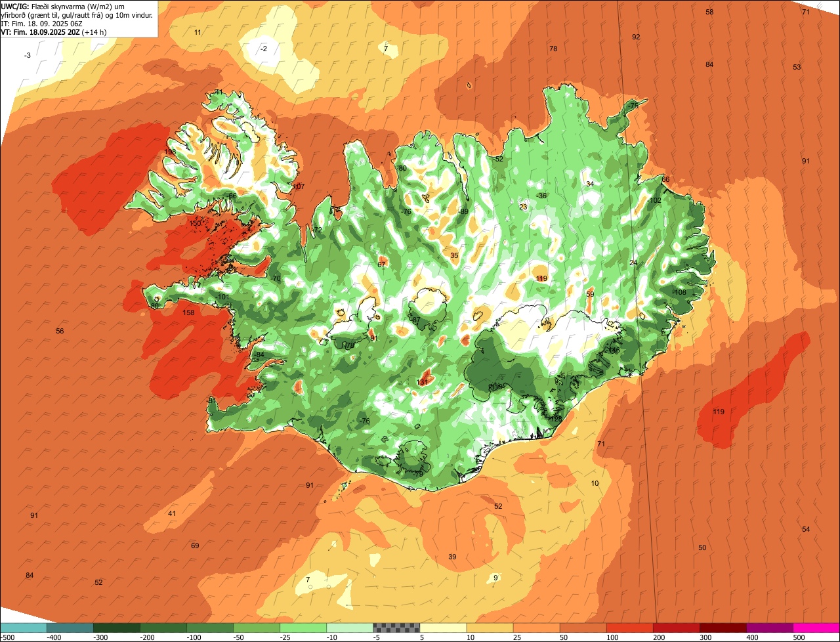Select the maroon 300 to 400 legend swatch
Viewport: 840px width, 642px height.
[x=723, y=628]
